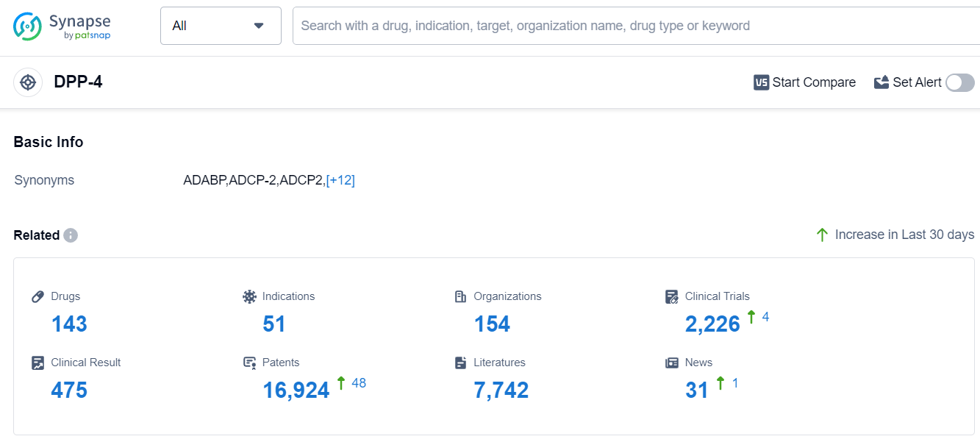Click the Clinical Trials icon
The height and width of the screenshot is (439, 980).
672,296
